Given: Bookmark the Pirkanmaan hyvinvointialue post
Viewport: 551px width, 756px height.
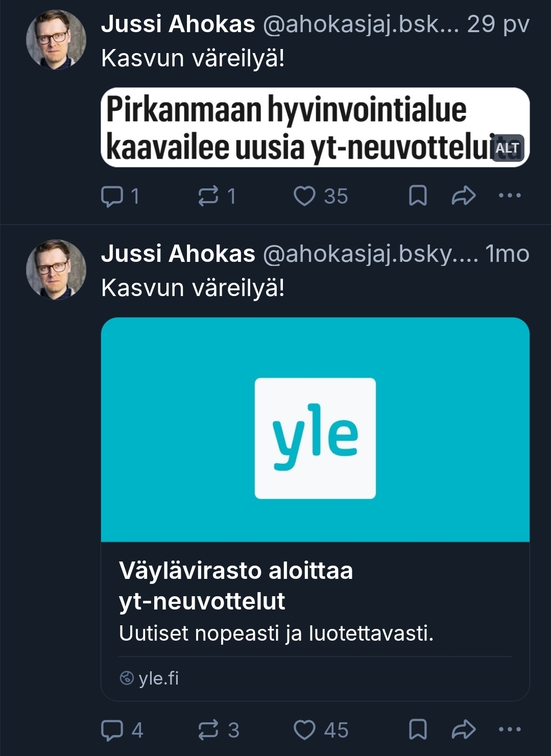Looking at the screenshot, I should [x=418, y=196].
